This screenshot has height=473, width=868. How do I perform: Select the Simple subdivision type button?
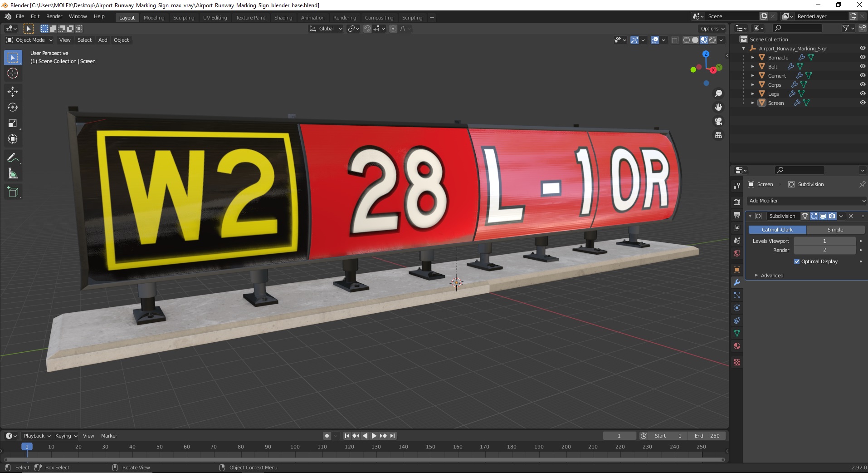pos(835,230)
